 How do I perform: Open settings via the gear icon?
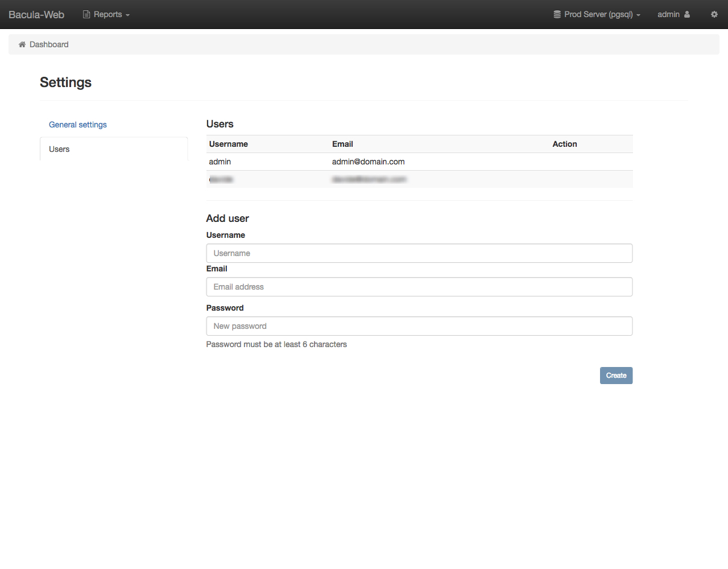point(714,14)
